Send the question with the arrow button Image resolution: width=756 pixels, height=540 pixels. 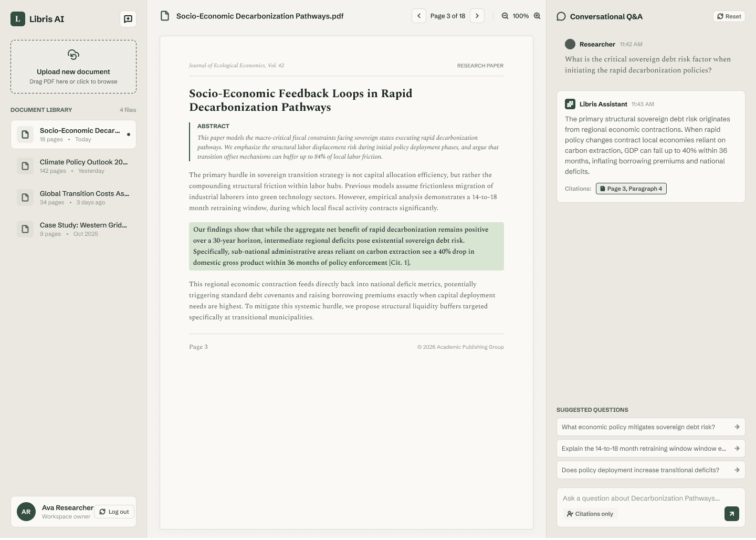(x=732, y=514)
